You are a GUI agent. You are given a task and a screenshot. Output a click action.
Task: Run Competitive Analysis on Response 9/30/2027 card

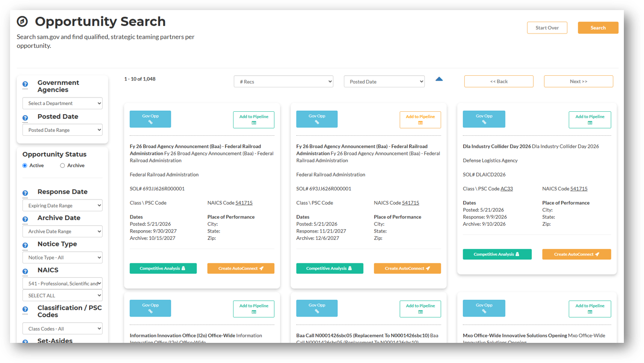(163, 269)
